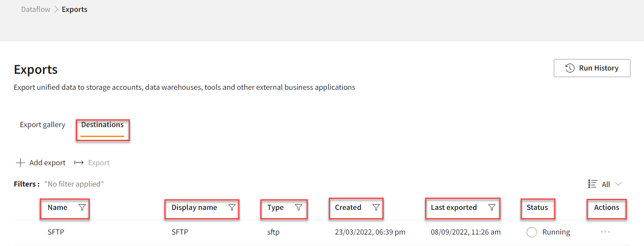
Task: Click the Exports breadcrumb item
Action: point(75,9)
